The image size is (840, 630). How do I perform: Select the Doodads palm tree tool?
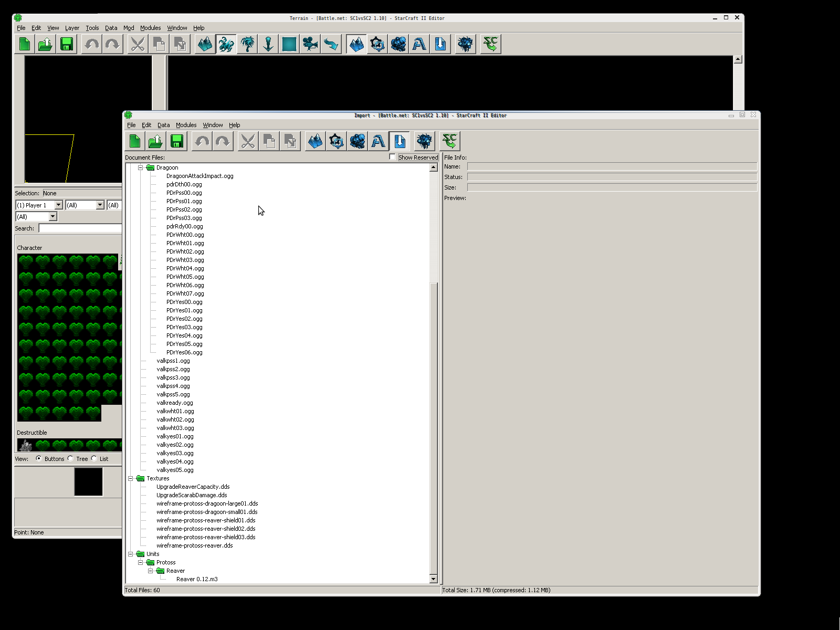coord(247,44)
